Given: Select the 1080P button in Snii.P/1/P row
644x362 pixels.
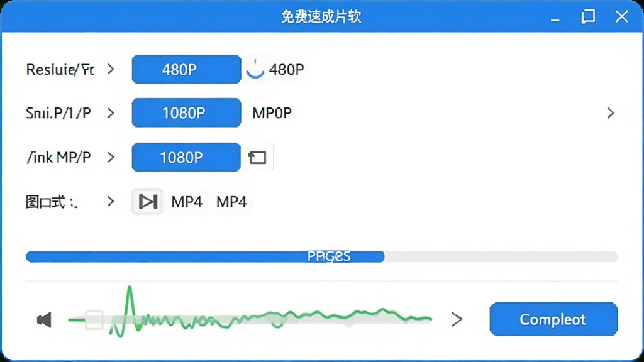Looking at the screenshot, I should pyautogui.click(x=186, y=113).
